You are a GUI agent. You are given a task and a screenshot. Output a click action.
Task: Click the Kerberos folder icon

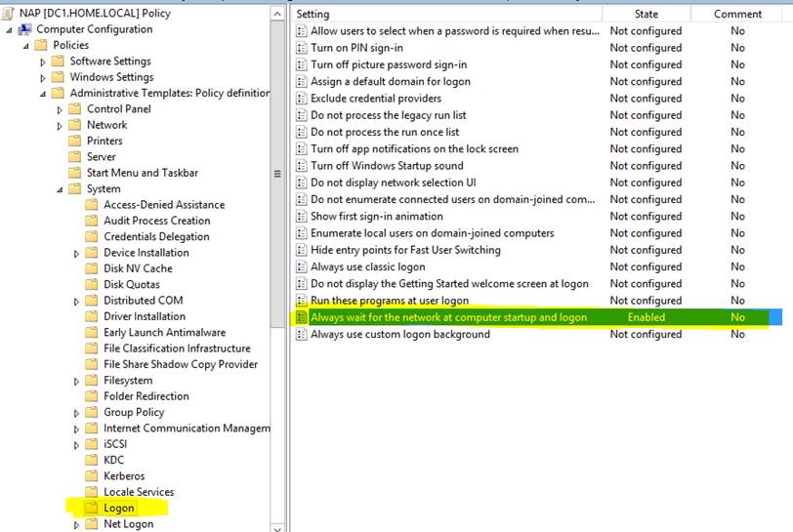click(92, 476)
